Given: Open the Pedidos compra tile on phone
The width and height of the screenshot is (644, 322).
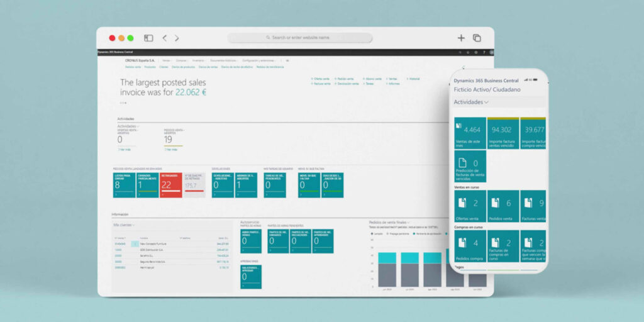Looking at the screenshot, I should click(470, 247).
